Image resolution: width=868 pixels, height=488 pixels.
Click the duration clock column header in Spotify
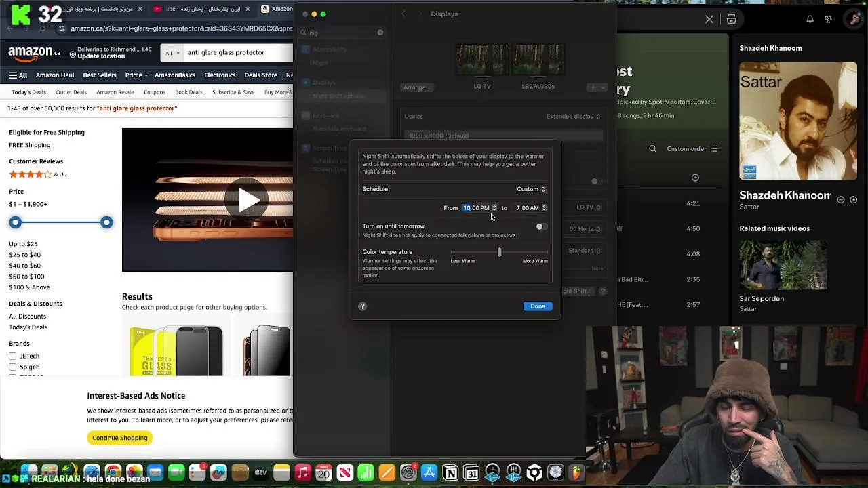point(695,178)
